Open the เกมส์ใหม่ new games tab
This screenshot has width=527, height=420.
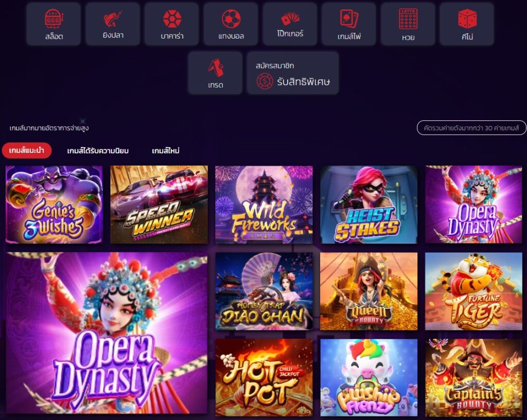click(166, 151)
